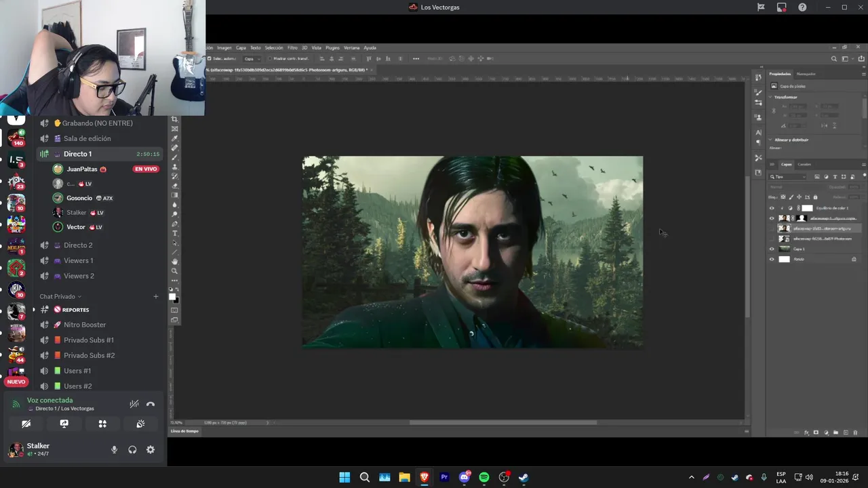The image size is (868, 488).
Task: Create a channel in Chat Privado
Action: 155,296
